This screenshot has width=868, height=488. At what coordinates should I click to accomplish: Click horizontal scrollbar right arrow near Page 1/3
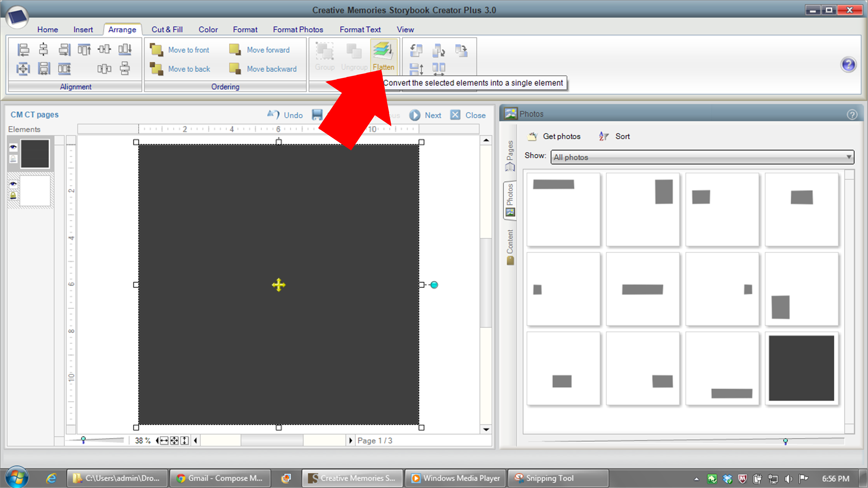pyautogui.click(x=351, y=440)
